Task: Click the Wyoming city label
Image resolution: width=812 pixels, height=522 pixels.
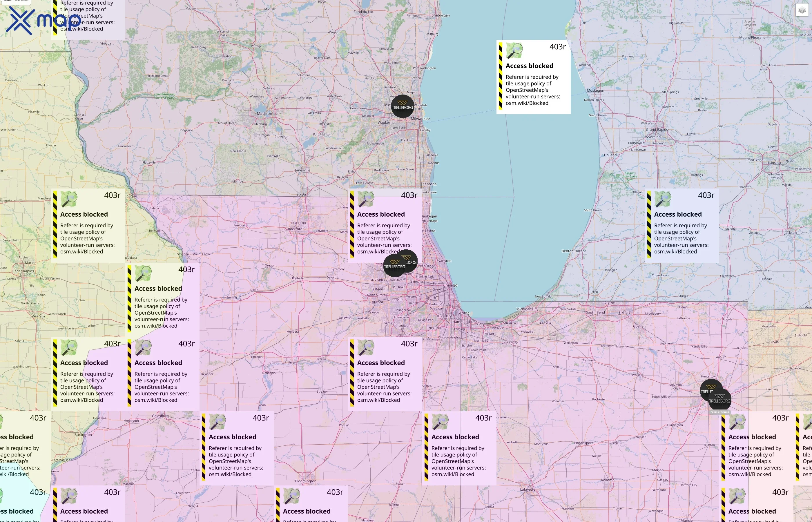Action: coord(653,137)
